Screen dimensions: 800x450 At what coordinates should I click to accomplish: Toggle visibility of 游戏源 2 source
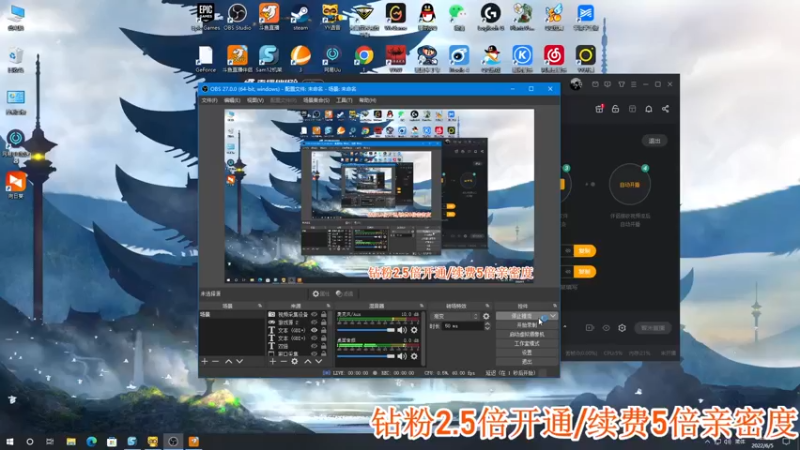point(314,322)
